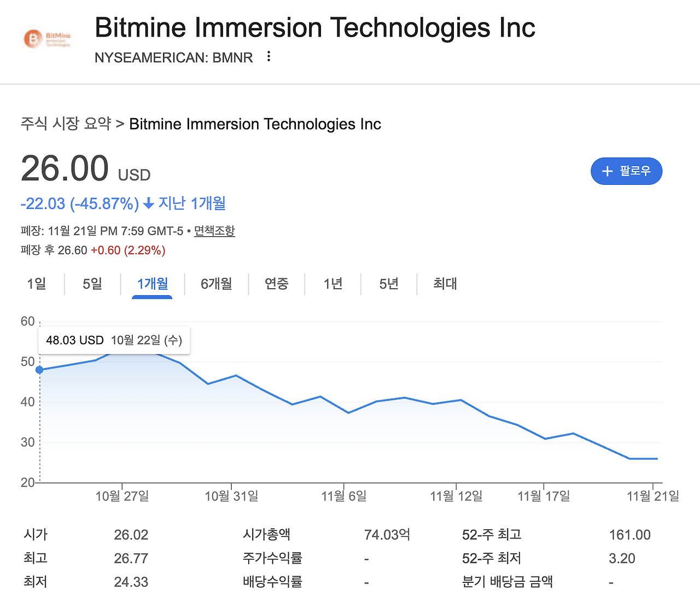Click the 주식 시장 요약 breadcrumb link
This screenshot has width=700, height=602.
click(x=66, y=124)
